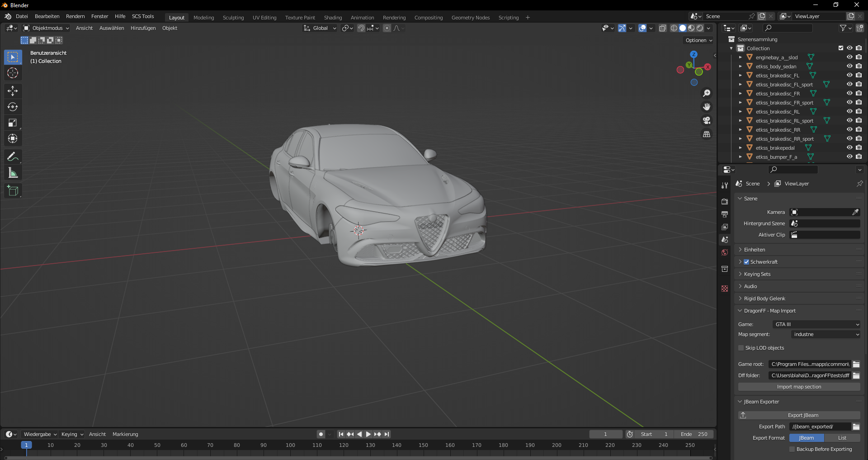868x460 pixels.
Task: Open the Objektmodus mode dropdown
Action: coord(46,28)
